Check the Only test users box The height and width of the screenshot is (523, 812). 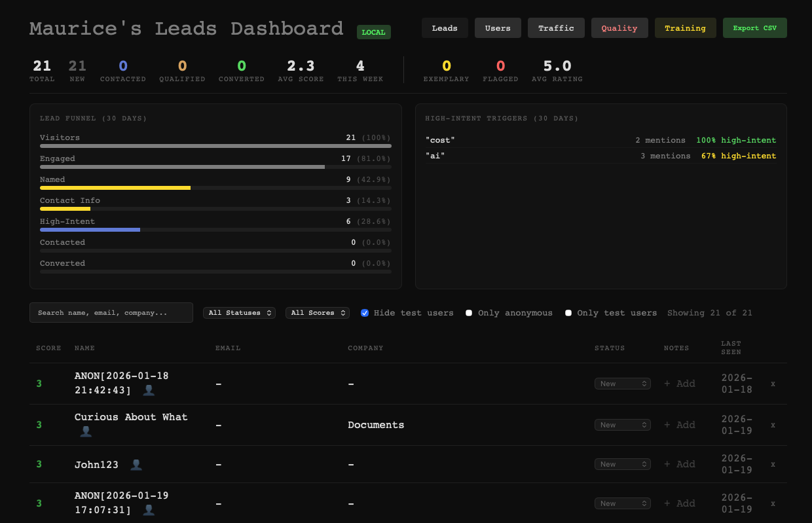568,313
